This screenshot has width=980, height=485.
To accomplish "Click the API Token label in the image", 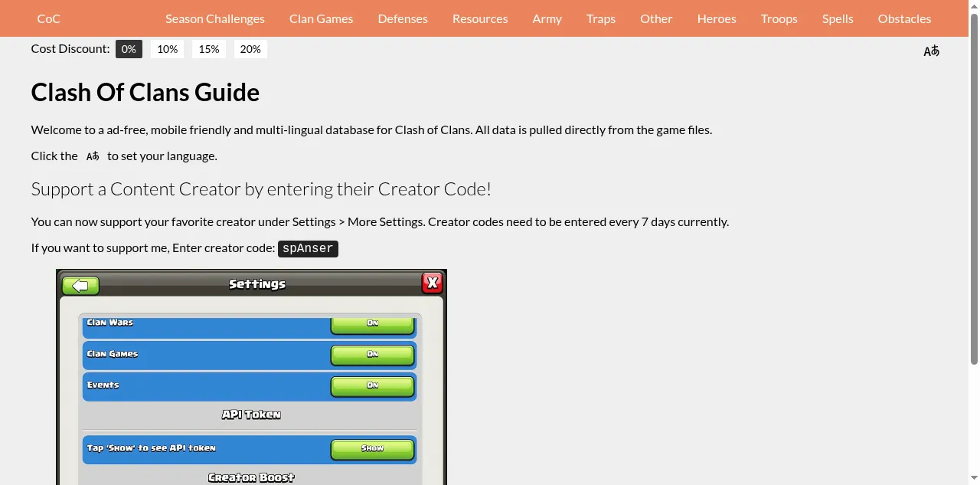I will tap(251, 415).
